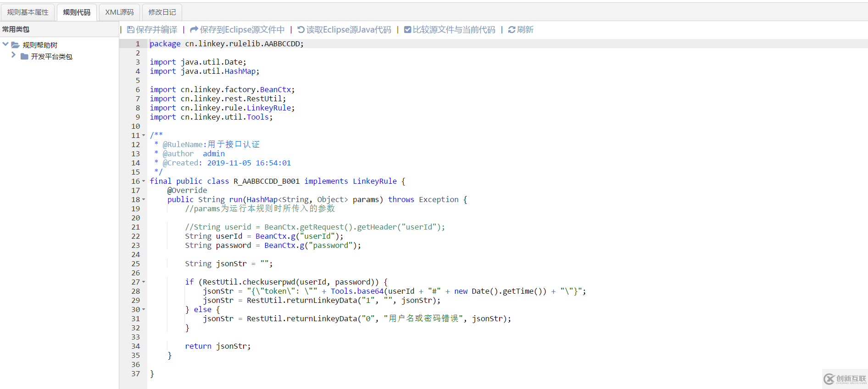868x389 pixels.
Task: Click the import java.util.Date line
Action: pos(198,62)
